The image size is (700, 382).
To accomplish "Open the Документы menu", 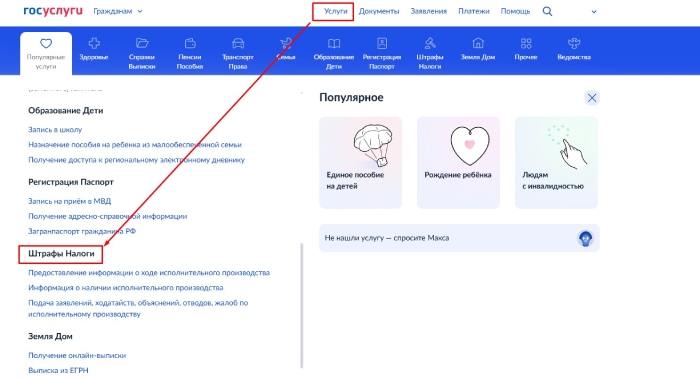I will tap(379, 11).
